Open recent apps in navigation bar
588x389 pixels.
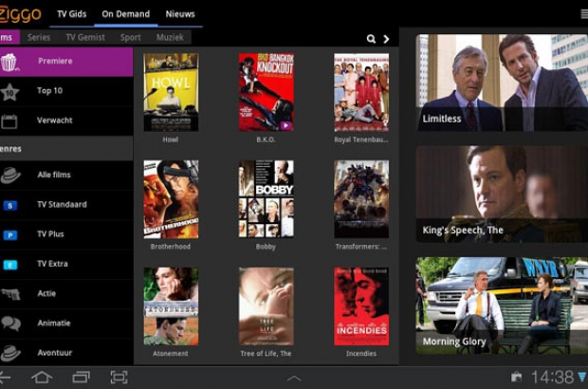pyautogui.click(x=81, y=378)
